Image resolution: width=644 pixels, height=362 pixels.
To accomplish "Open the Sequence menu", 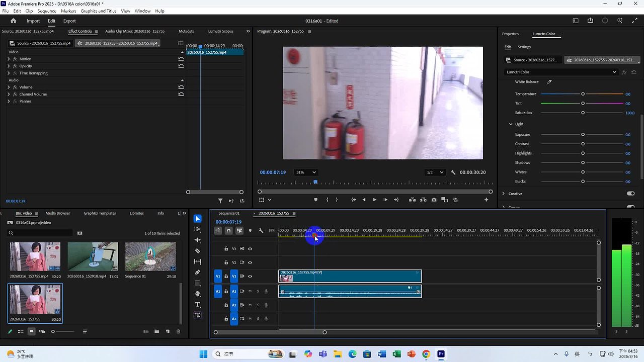I will 47,11.
